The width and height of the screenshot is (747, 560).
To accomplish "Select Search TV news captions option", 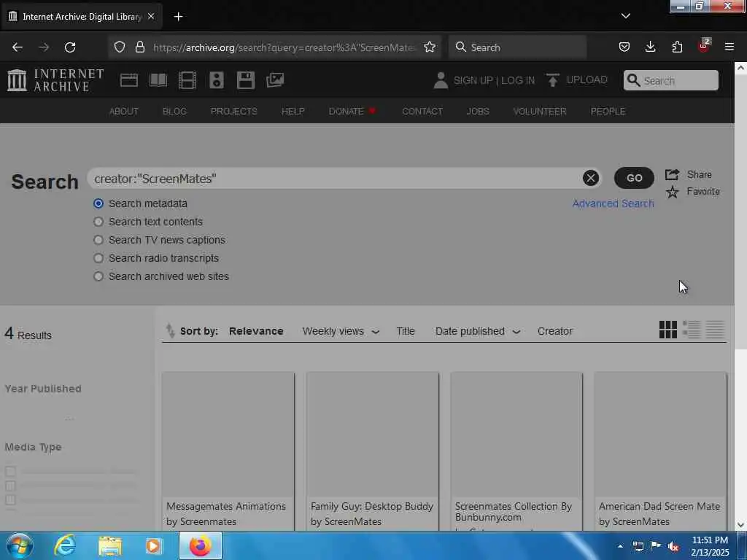I will (98, 240).
